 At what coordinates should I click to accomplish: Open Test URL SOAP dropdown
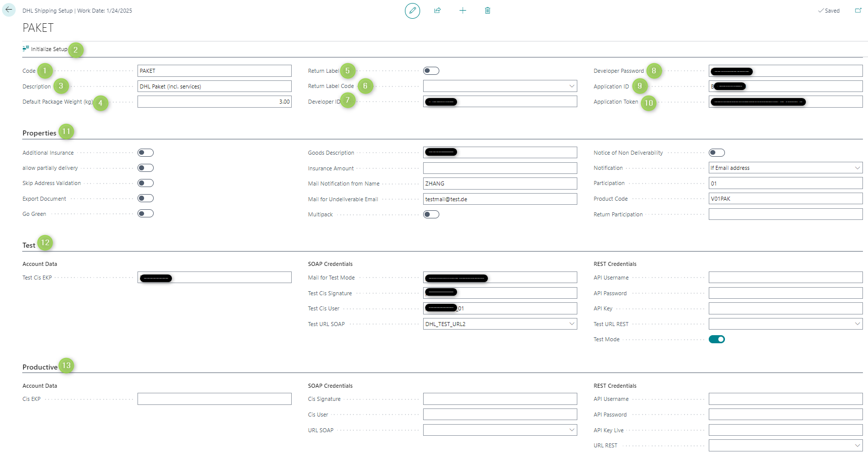coord(572,324)
